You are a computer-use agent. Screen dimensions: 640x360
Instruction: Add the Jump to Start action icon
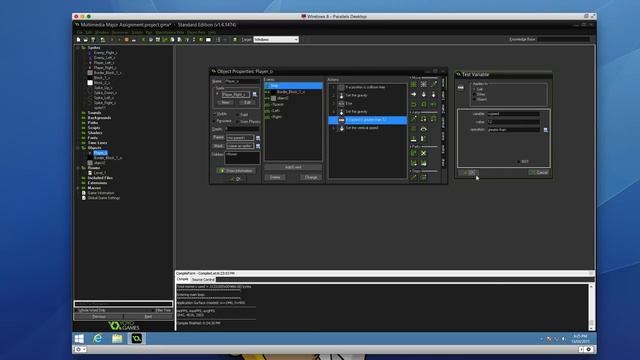(x=424, y=119)
